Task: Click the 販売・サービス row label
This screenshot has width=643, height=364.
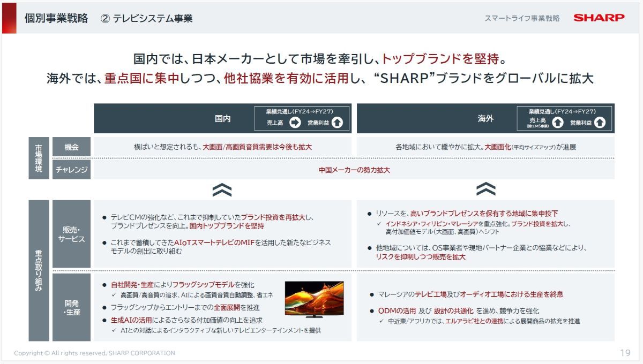Action: (71, 234)
